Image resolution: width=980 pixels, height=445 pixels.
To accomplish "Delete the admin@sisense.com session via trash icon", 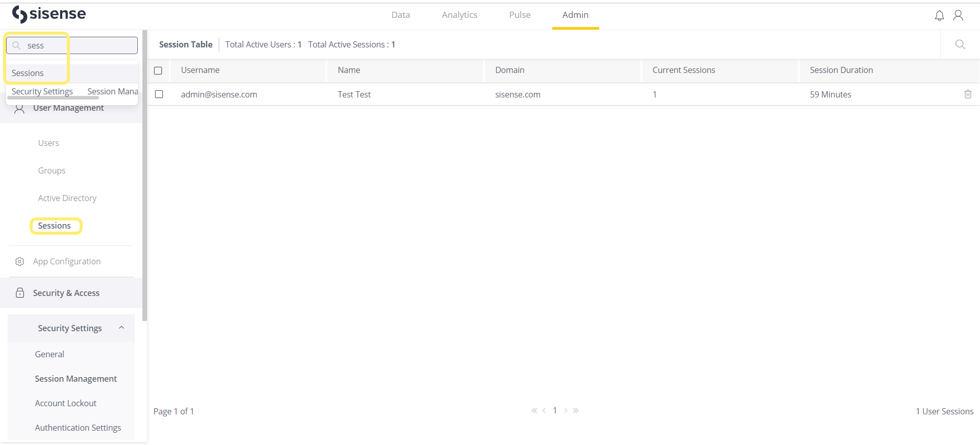I will [x=968, y=94].
